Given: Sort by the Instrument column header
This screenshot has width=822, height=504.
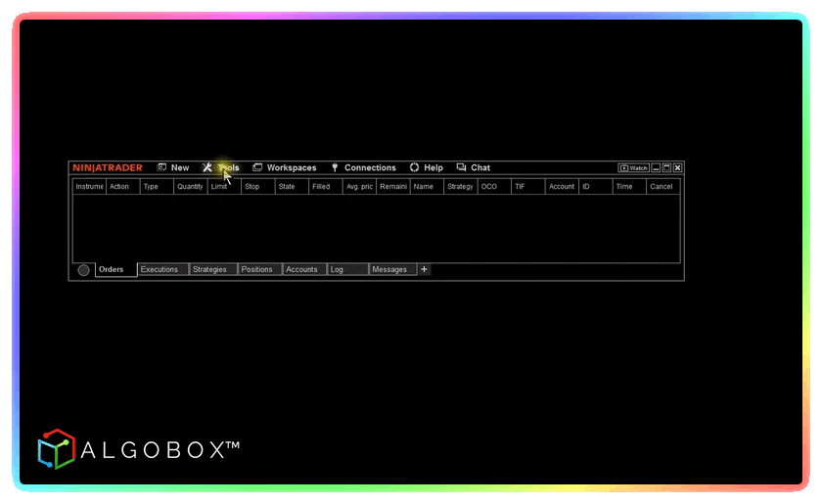Looking at the screenshot, I should (x=89, y=187).
